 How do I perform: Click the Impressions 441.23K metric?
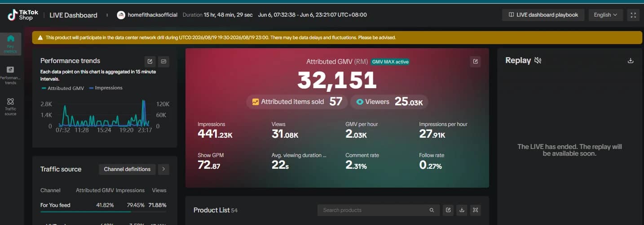[x=215, y=130]
